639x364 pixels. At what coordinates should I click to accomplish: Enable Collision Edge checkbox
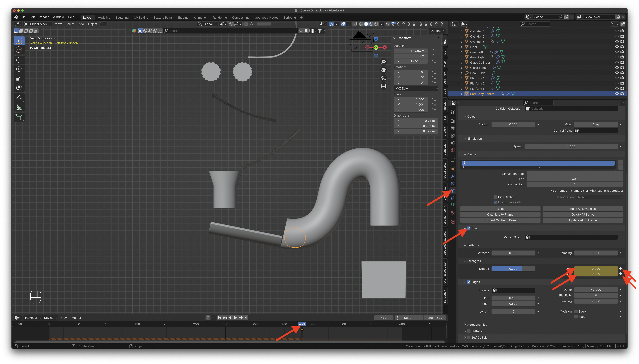[576, 312]
